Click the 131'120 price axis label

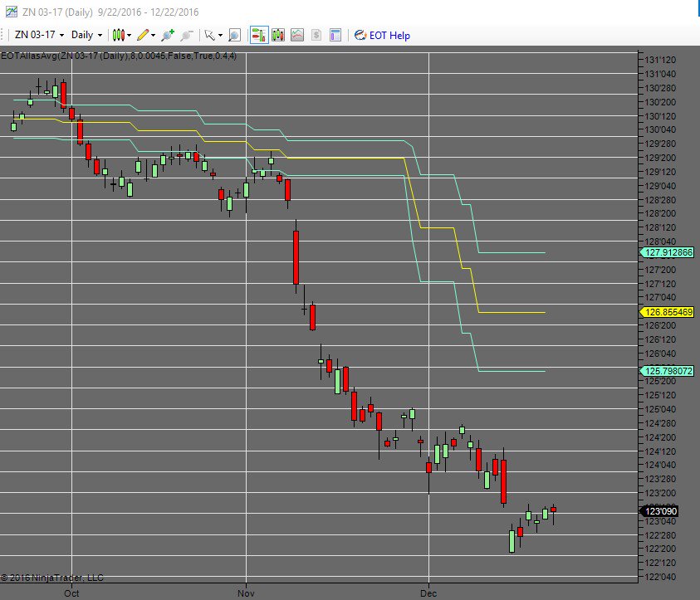click(660, 60)
